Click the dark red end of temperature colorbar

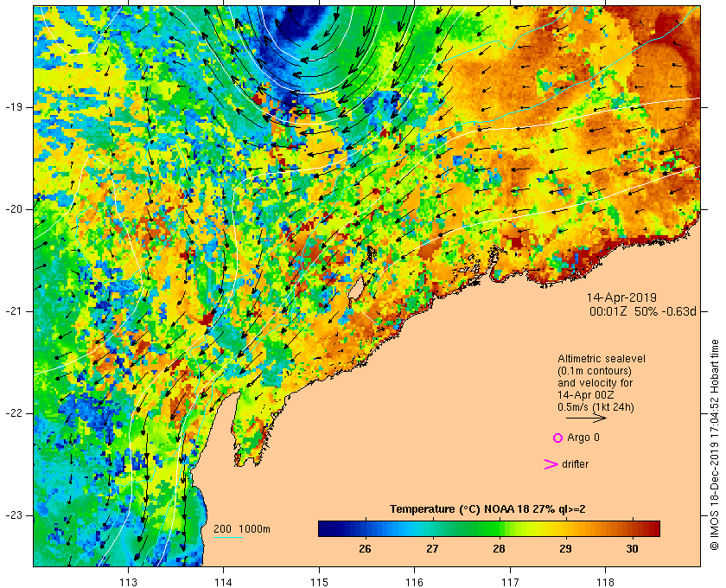point(652,528)
